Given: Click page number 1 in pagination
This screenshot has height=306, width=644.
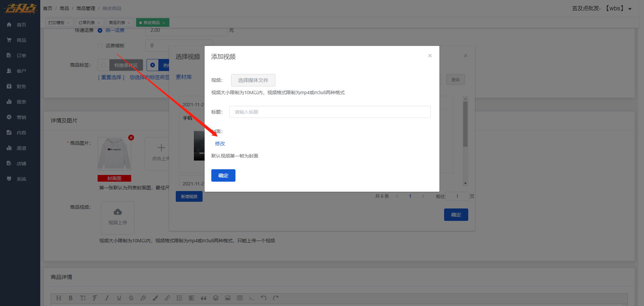Looking at the screenshot, I should 410,196.
